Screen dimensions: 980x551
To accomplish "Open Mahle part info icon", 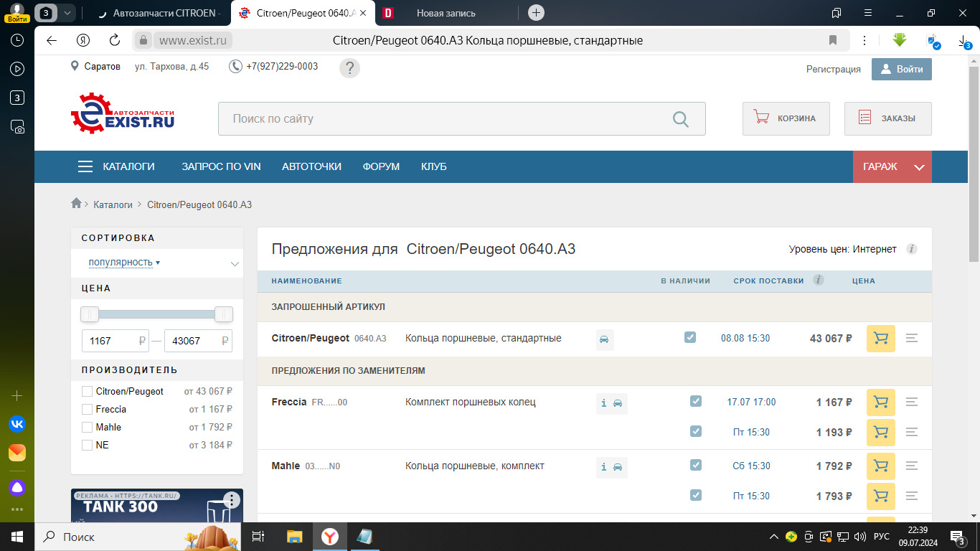I will pos(604,467).
